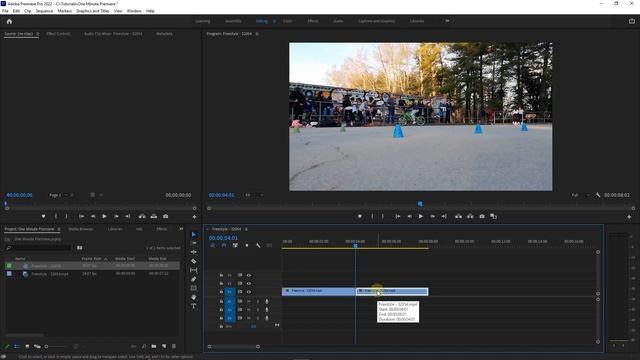Open the Comparison View in the Program monitor
This screenshot has height=360, width=640.
(493, 216)
